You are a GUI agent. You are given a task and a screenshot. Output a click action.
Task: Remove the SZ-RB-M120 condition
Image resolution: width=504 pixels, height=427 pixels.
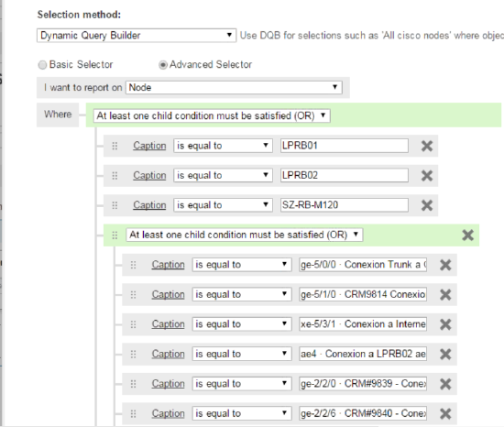(x=427, y=205)
